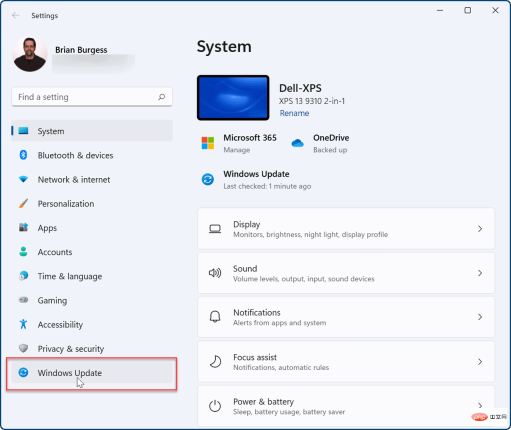The height and width of the screenshot is (430, 511).
Task: Expand Sound row chevron
Action: [x=480, y=273]
